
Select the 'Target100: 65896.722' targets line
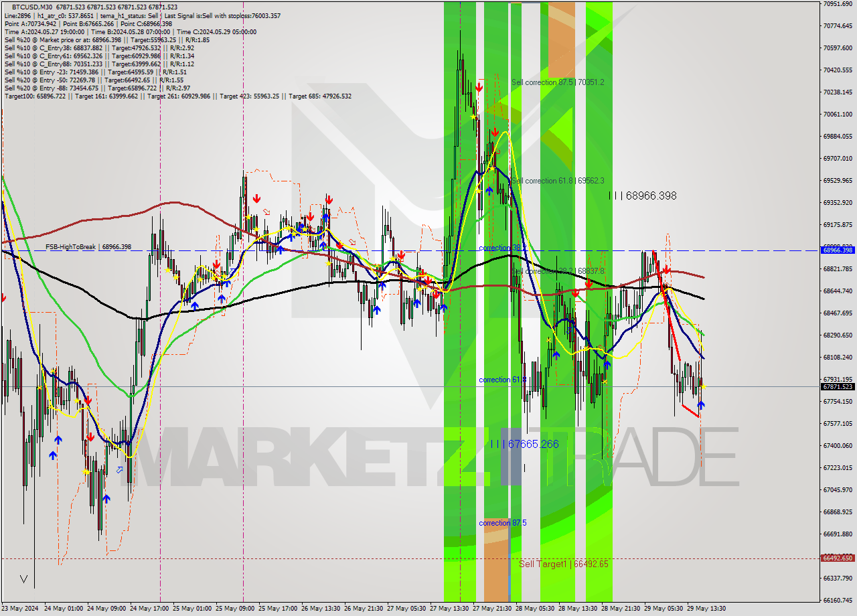(177, 96)
